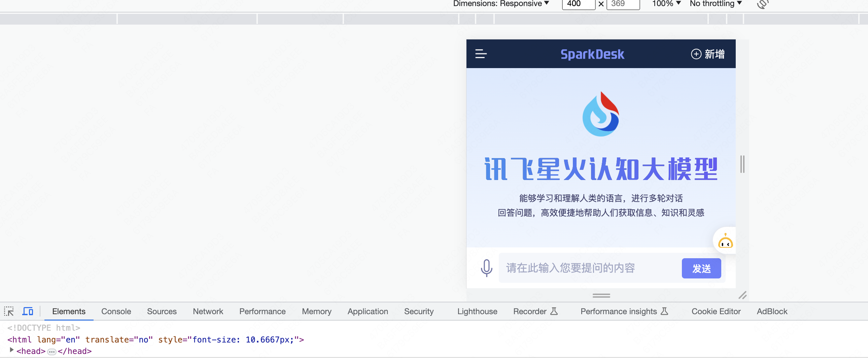Activate the inspect element picker icon
Image resolution: width=868 pixels, height=358 pixels.
(9, 311)
